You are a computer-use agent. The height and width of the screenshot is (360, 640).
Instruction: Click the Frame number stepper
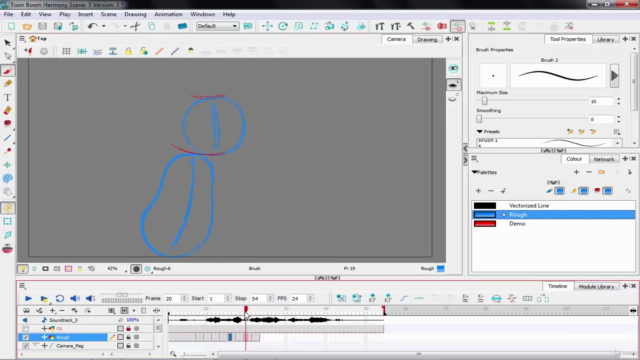click(184, 298)
